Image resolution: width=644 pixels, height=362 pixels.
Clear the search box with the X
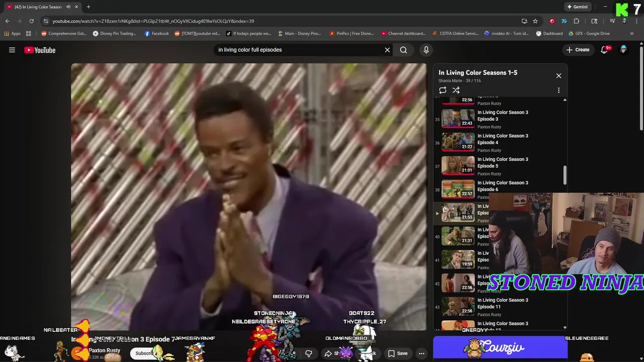click(387, 50)
